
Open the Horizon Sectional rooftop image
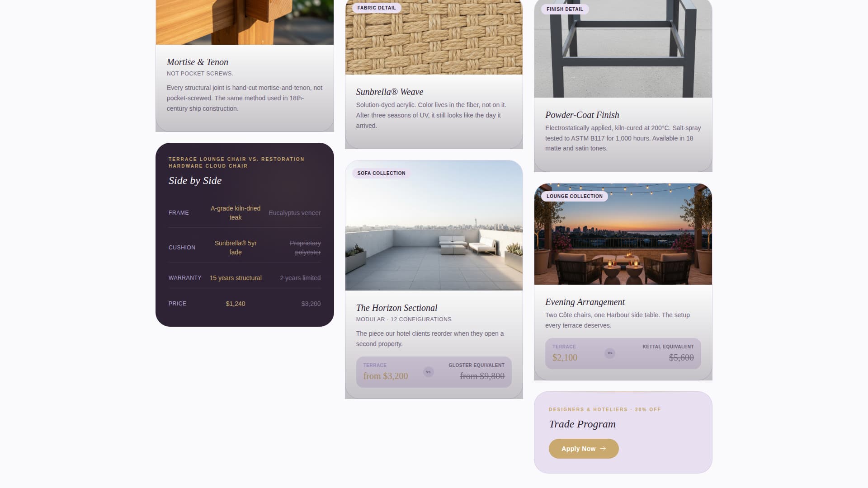434,225
